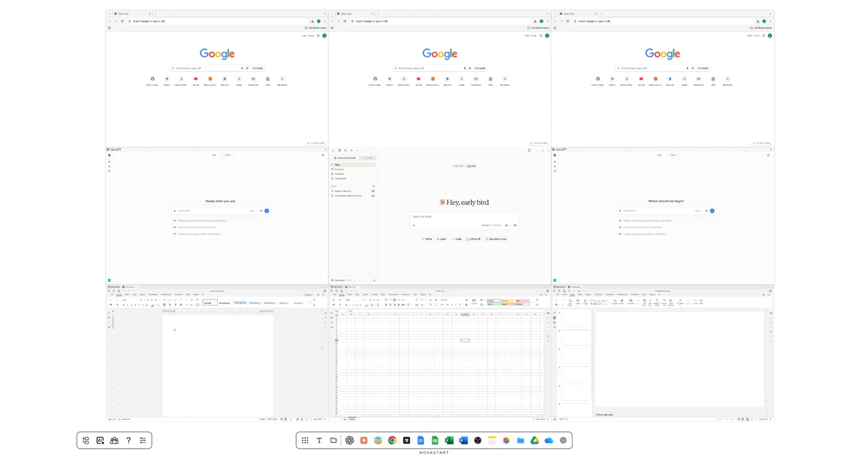Image resolution: width=868 pixels, height=456 pixels.
Task: Open the number format dropdown in the spreadsheet editor
Action: pyautogui.click(x=451, y=300)
